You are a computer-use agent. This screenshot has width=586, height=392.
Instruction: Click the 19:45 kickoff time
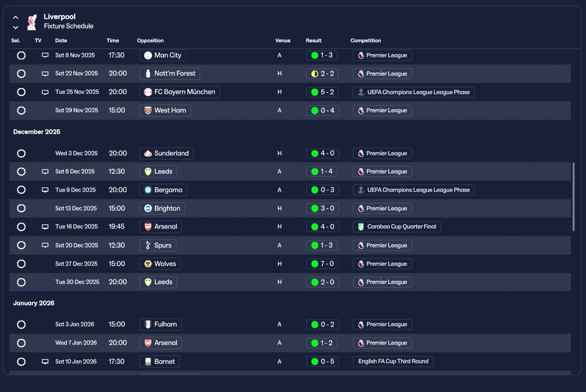point(117,227)
